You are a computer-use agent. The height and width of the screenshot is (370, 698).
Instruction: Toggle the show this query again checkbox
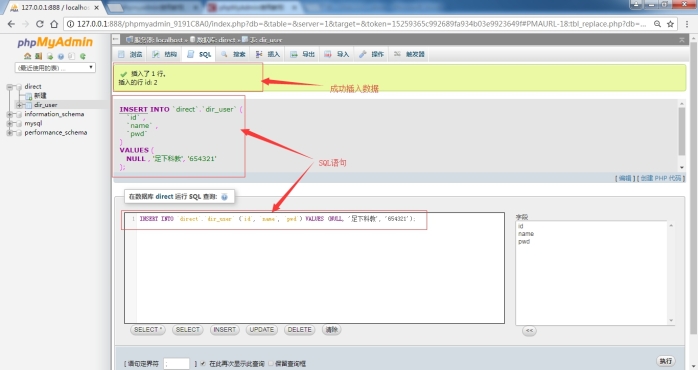(203, 363)
